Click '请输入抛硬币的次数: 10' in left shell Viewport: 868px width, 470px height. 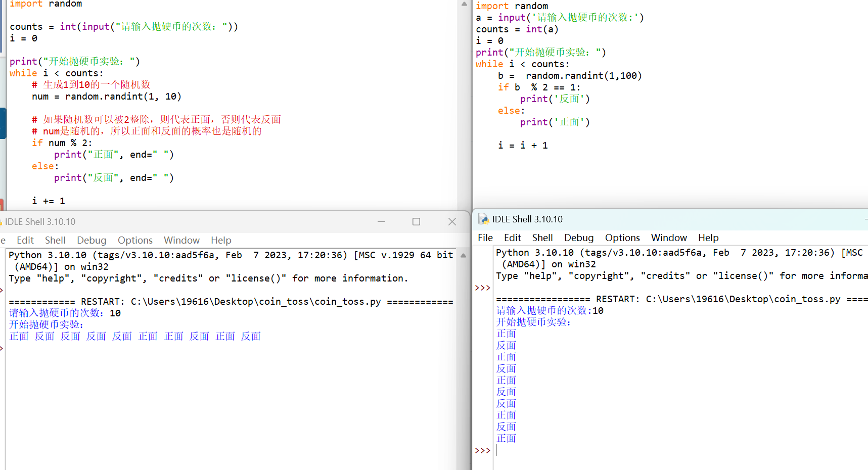coord(65,313)
